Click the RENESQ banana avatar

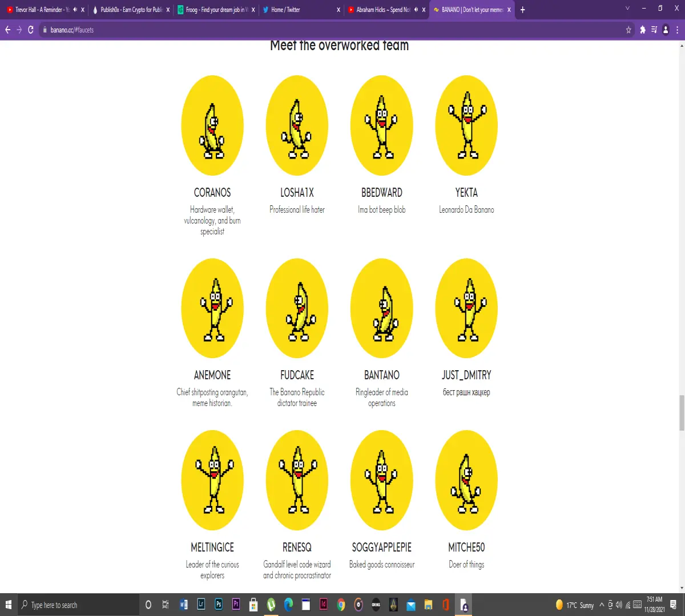coord(297,480)
